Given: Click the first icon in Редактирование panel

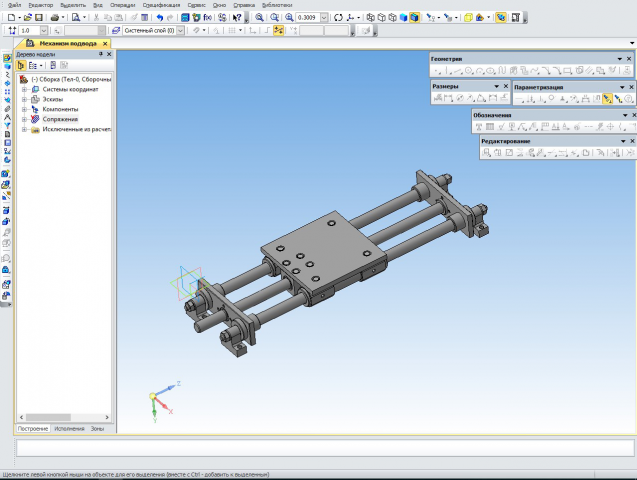Looking at the screenshot, I should (x=487, y=153).
